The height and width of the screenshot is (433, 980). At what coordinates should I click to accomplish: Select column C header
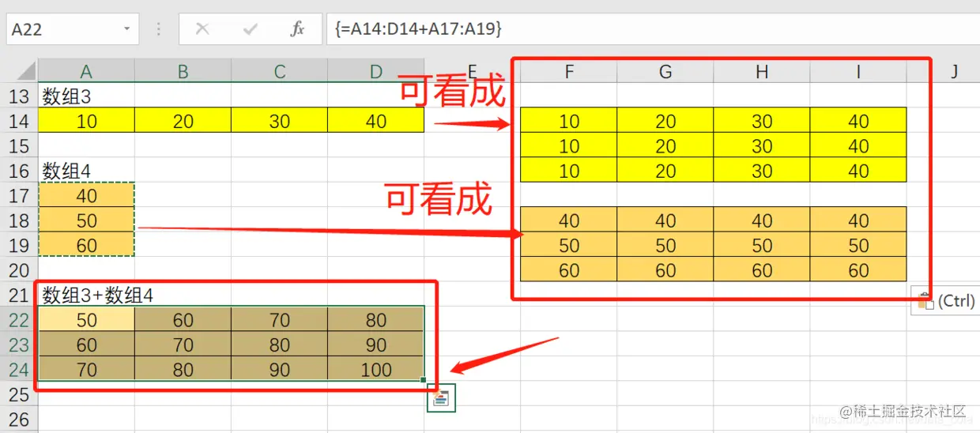pos(279,72)
